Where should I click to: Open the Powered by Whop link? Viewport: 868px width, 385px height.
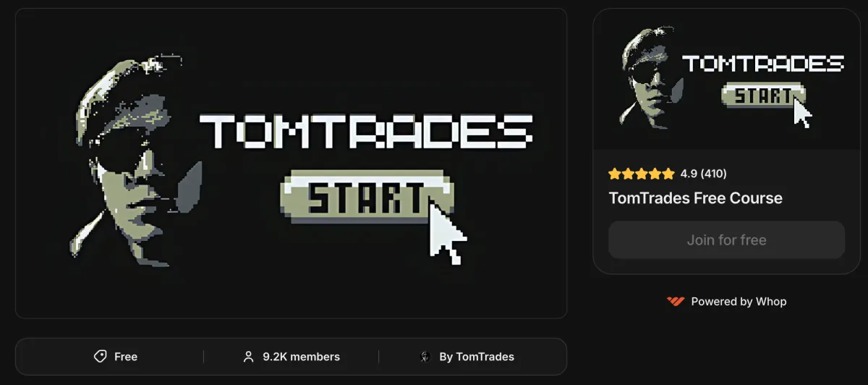pyautogui.click(x=726, y=302)
